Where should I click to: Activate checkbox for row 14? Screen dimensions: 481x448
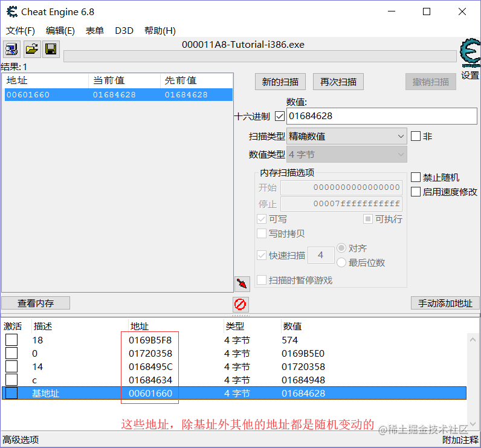pyautogui.click(x=11, y=366)
